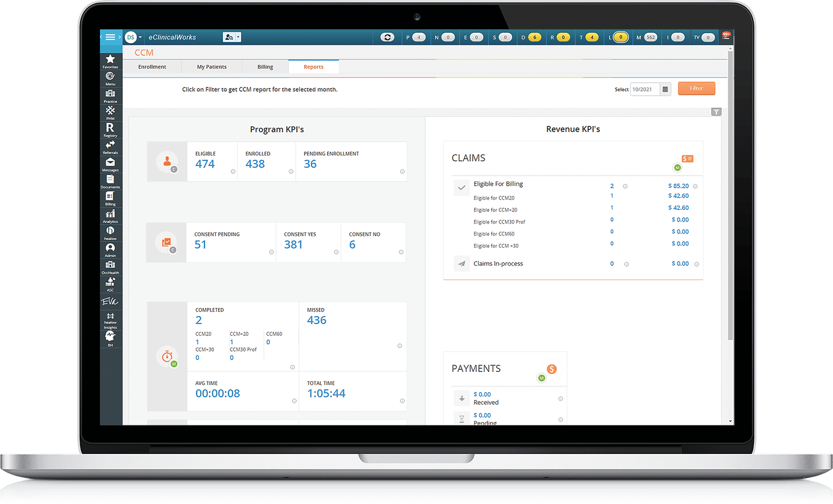The width and height of the screenshot is (833, 504).
Task: Open healow in the sidebar
Action: click(x=110, y=232)
